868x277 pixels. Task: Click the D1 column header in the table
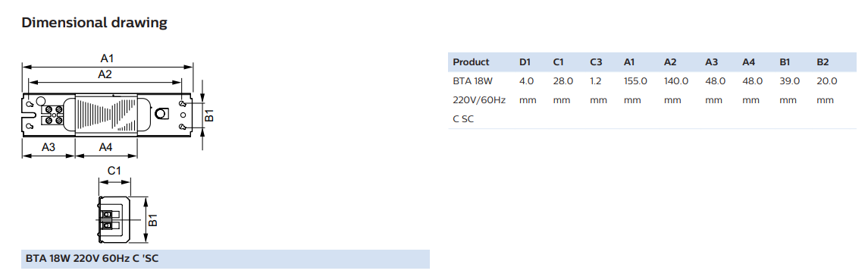pos(525,62)
